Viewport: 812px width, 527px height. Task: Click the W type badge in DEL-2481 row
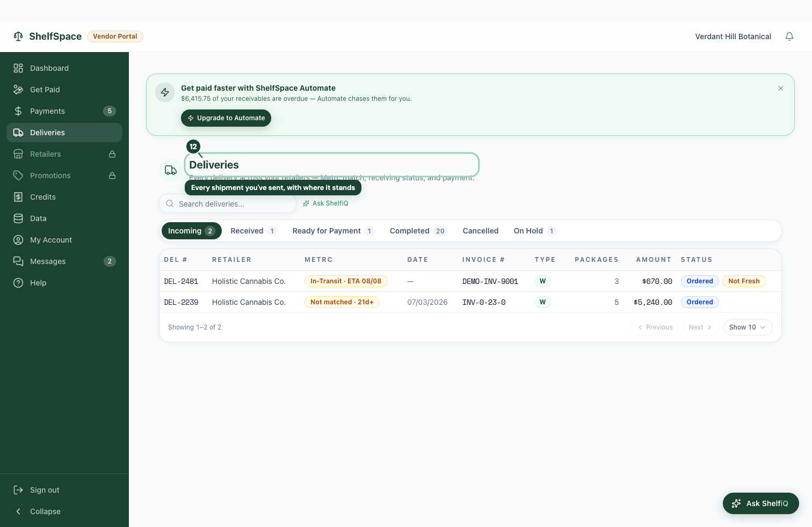coord(543,281)
